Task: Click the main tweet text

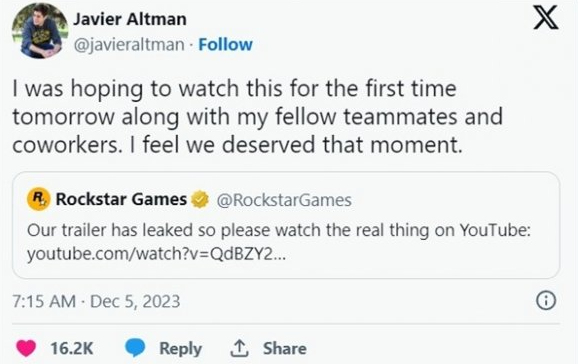Action: point(258,117)
